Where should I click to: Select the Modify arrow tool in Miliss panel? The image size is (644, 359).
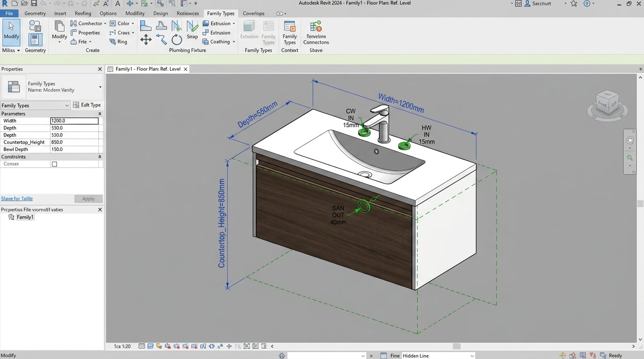point(11,32)
